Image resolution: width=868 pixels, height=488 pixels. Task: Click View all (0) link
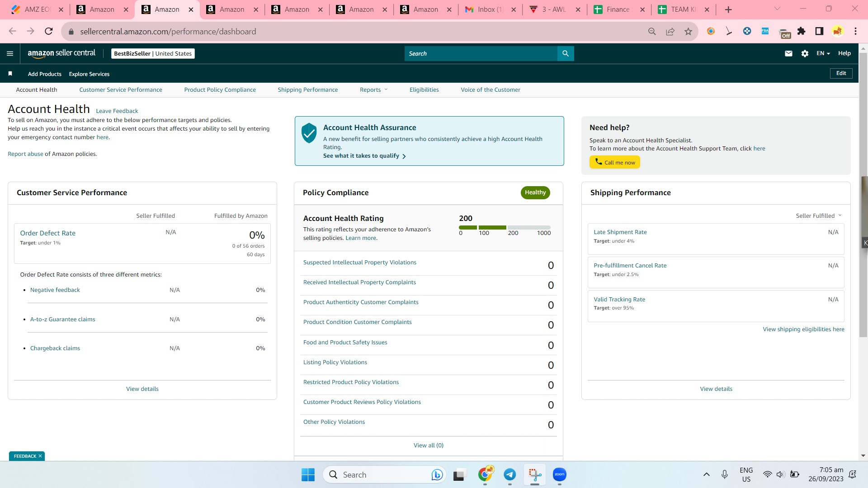429,446
